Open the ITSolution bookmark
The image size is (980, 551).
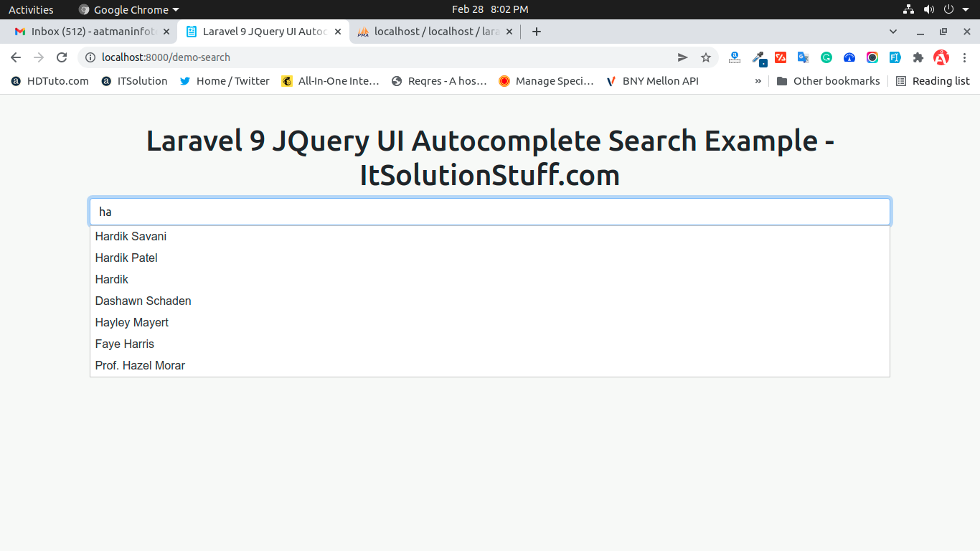click(134, 81)
